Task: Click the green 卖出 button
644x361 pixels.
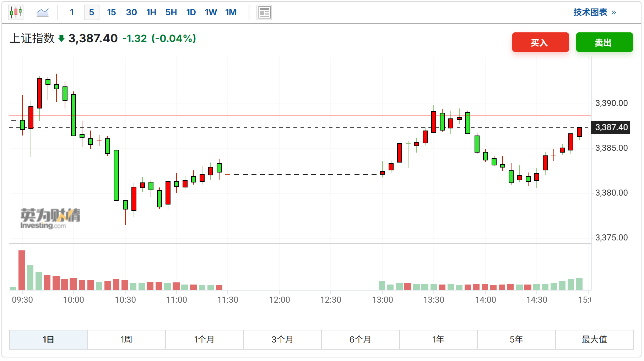Action: 604,42
